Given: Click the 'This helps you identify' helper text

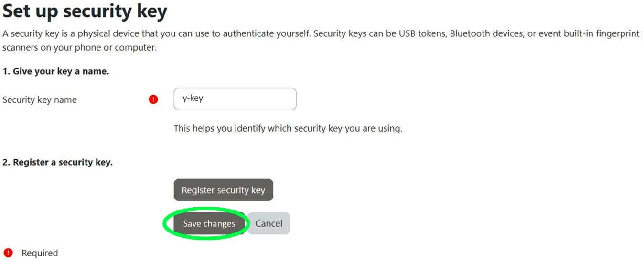Looking at the screenshot, I should [x=288, y=128].
